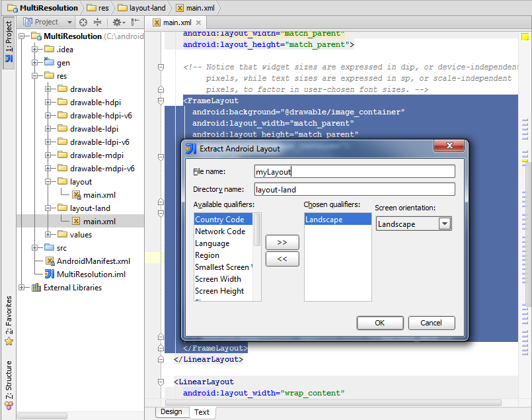Select Landscape in Chosen qualifiers list
The width and height of the screenshot is (532, 420).
pyautogui.click(x=338, y=220)
